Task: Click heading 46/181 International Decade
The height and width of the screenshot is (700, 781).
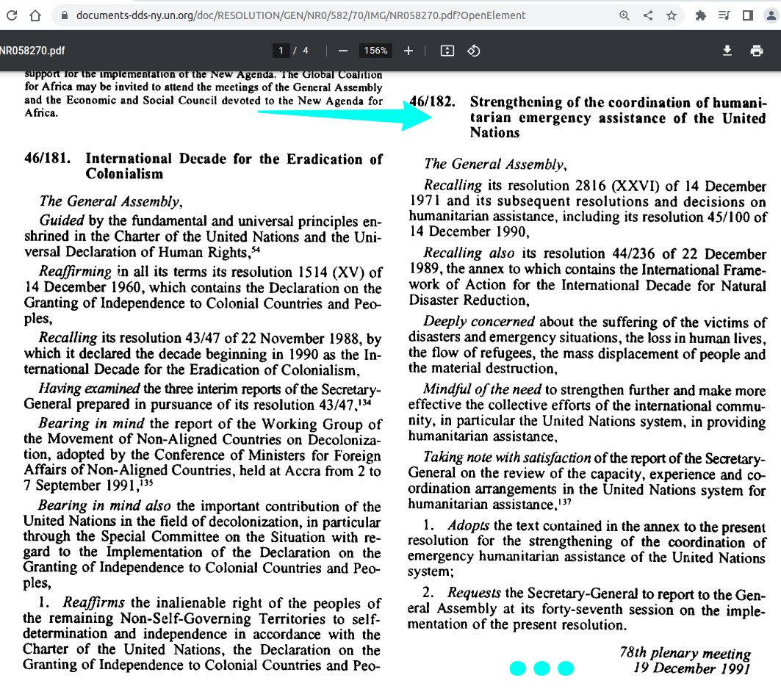Action: 204,166
